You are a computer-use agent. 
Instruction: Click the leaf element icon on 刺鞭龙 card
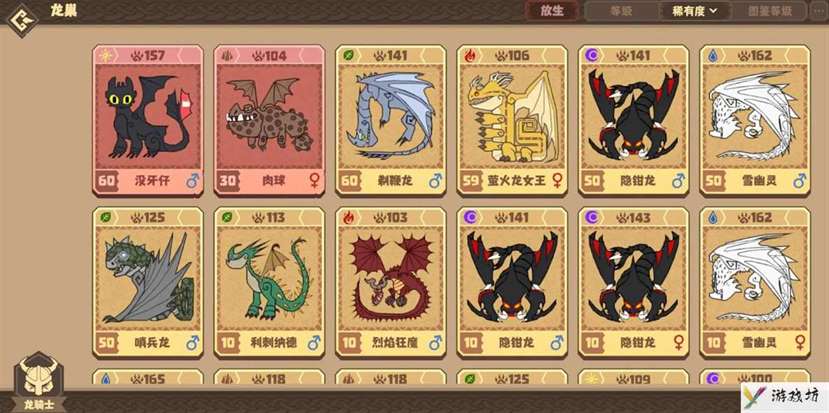click(x=348, y=55)
